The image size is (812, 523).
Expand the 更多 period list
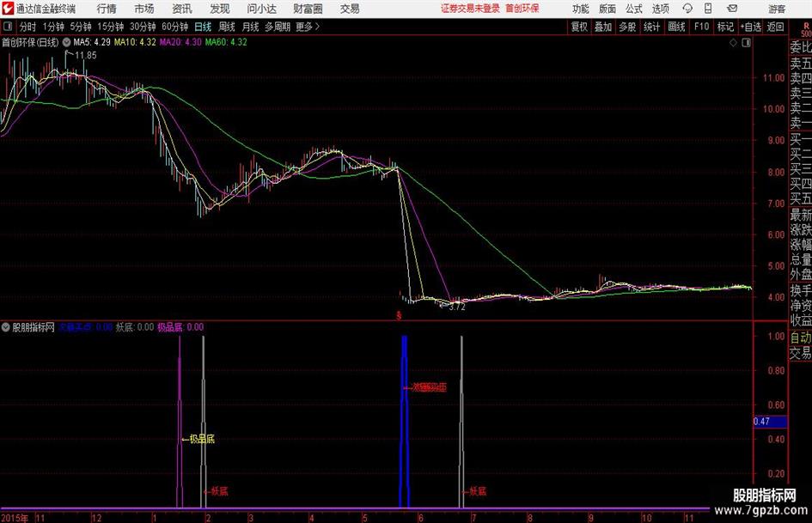308,27
